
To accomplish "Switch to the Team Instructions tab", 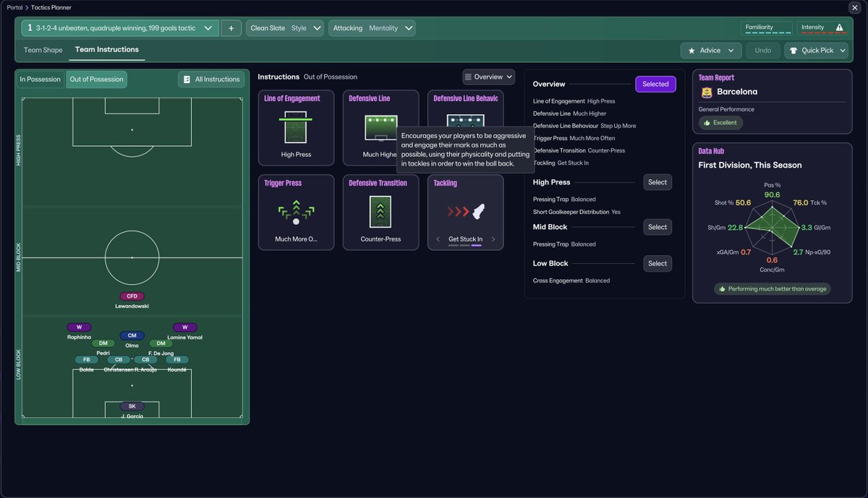I will coord(107,50).
